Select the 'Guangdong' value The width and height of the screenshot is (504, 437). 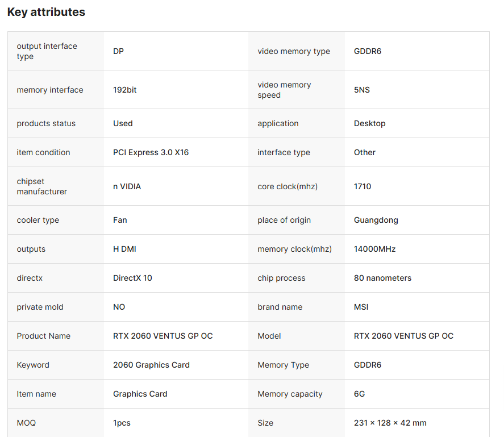[376, 220]
